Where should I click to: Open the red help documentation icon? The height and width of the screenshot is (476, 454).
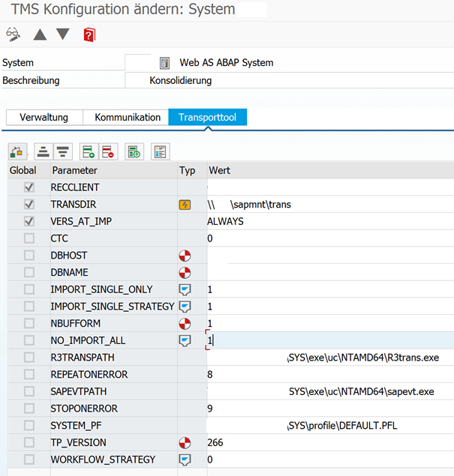click(x=89, y=34)
